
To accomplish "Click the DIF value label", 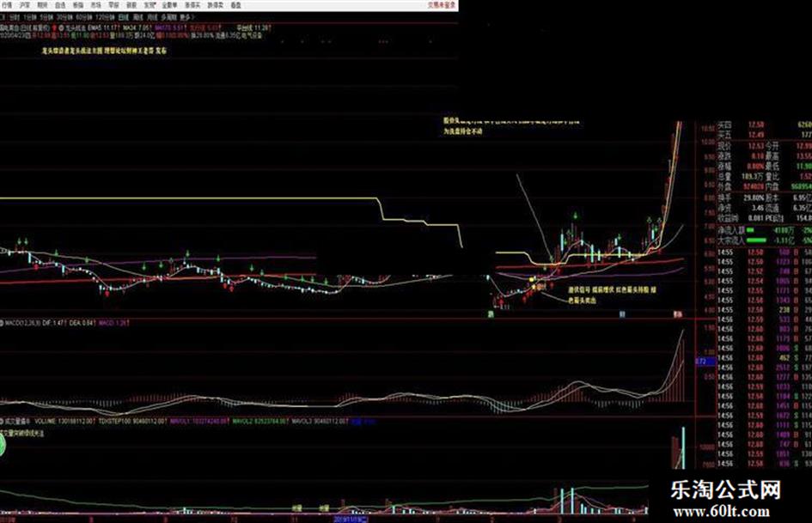I will (x=54, y=323).
